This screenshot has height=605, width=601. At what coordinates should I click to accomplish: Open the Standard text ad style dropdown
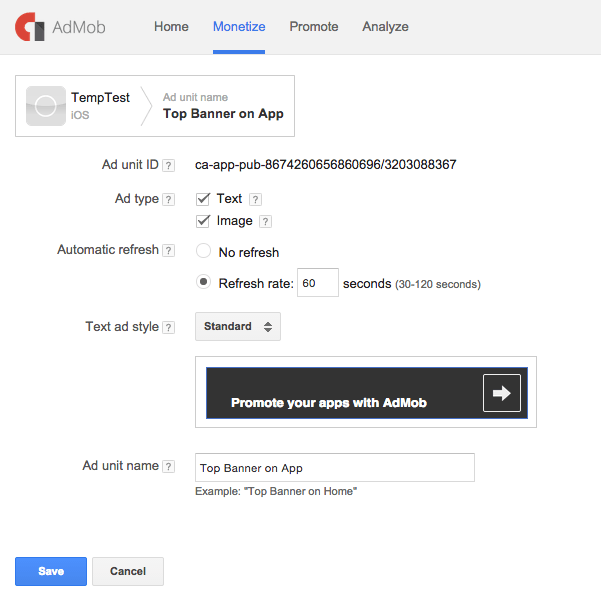coord(238,326)
